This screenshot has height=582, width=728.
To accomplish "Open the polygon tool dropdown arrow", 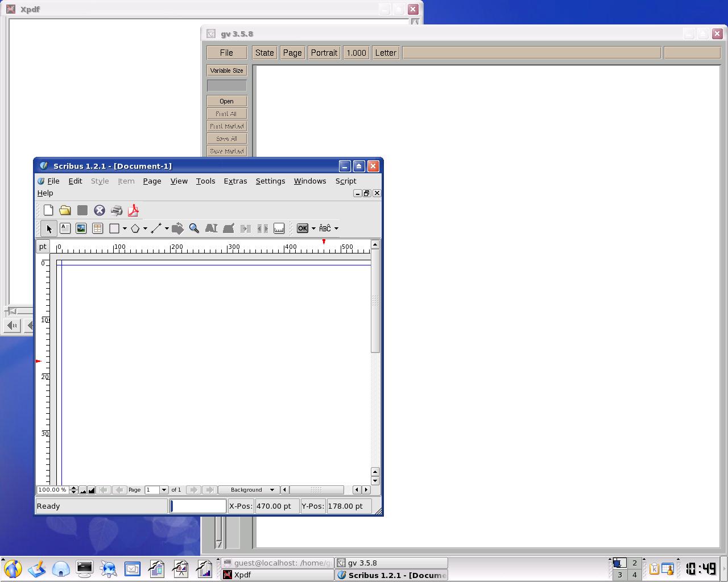I will tap(145, 228).
